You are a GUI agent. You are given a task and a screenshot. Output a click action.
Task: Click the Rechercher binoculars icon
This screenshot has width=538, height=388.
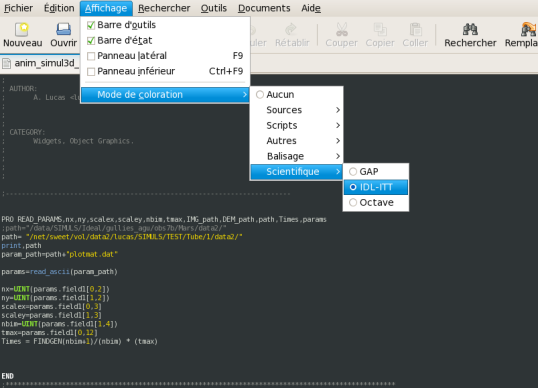click(x=470, y=30)
